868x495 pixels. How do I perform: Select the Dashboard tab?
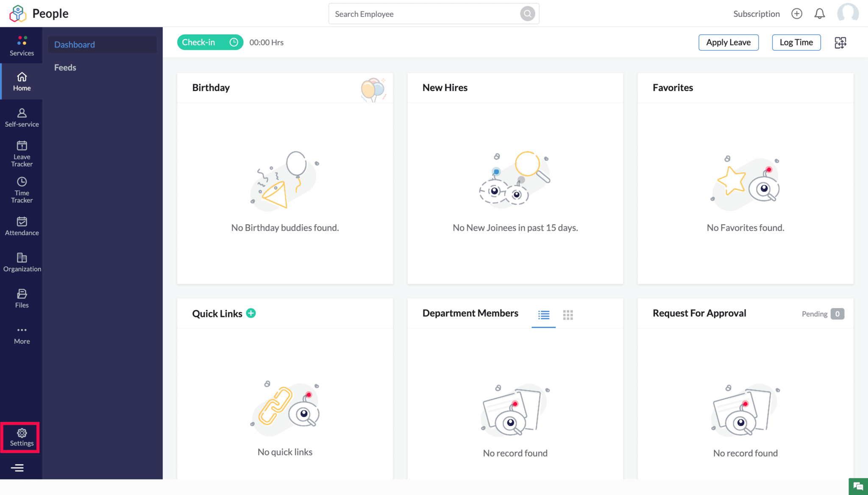pyautogui.click(x=74, y=44)
